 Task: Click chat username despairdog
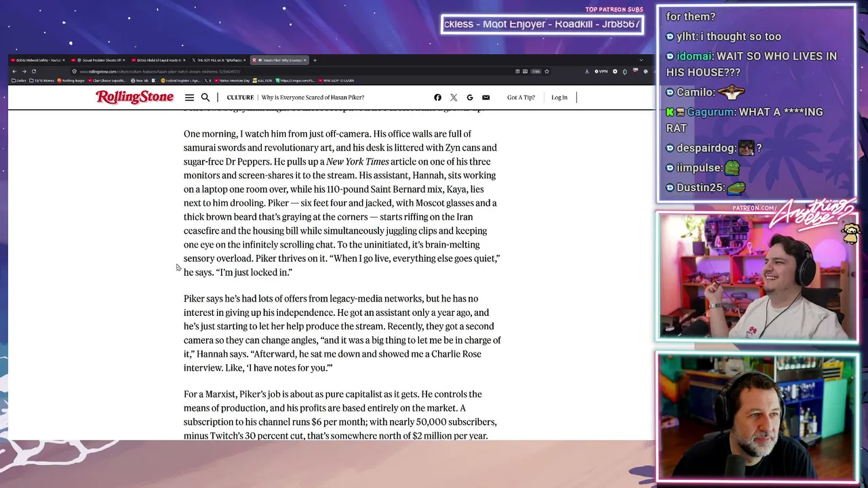pos(705,148)
